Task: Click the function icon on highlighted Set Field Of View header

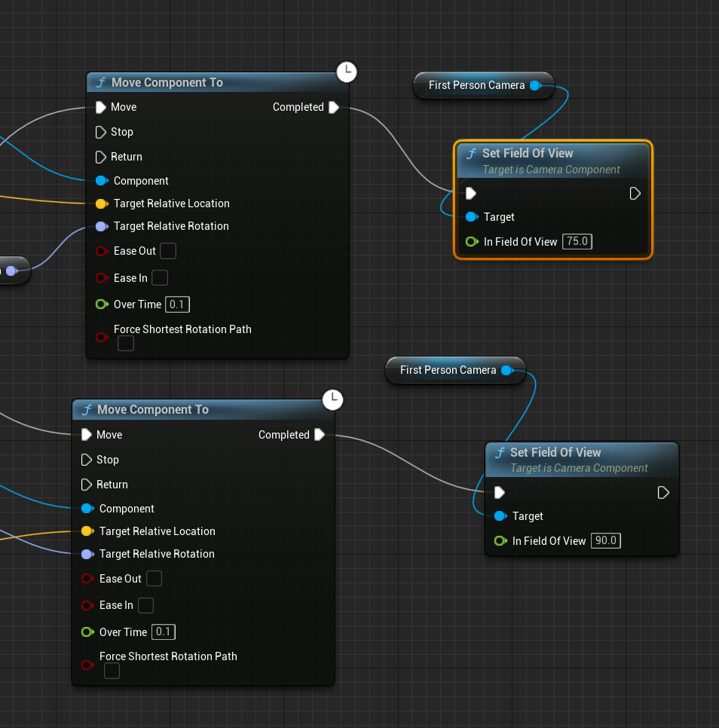Action: point(472,154)
